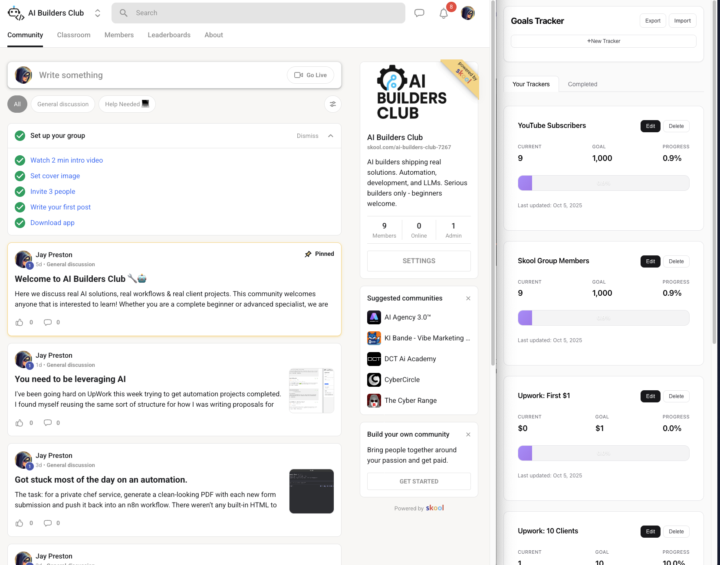Click the GET STARTED button
The height and width of the screenshot is (565, 720).
point(419,481)
